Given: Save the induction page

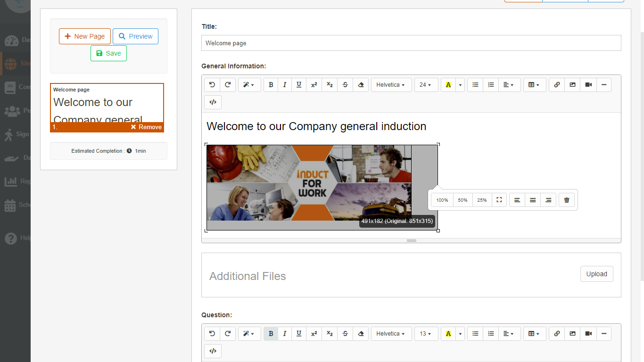Looking at the screenshot, I should coord(108,53).
